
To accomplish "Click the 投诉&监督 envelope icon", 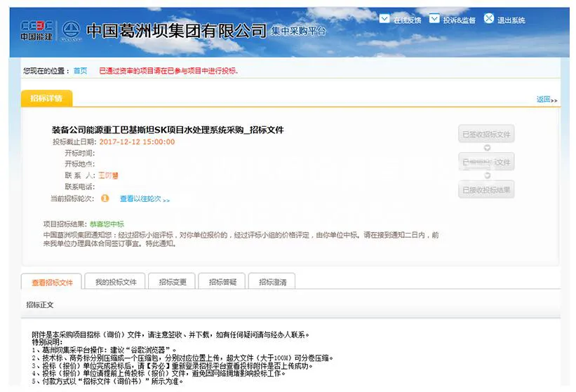I will pyautogui.click(x=434, y=19).
